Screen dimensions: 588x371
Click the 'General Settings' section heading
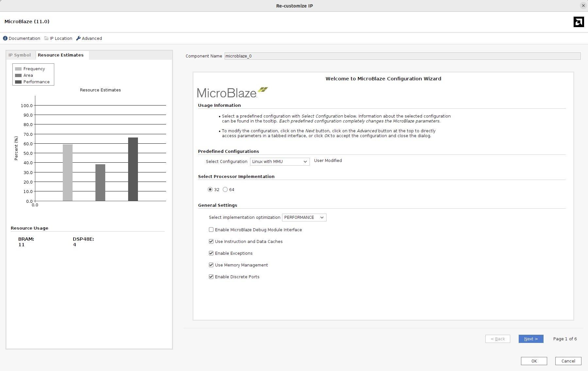(218, 205)
